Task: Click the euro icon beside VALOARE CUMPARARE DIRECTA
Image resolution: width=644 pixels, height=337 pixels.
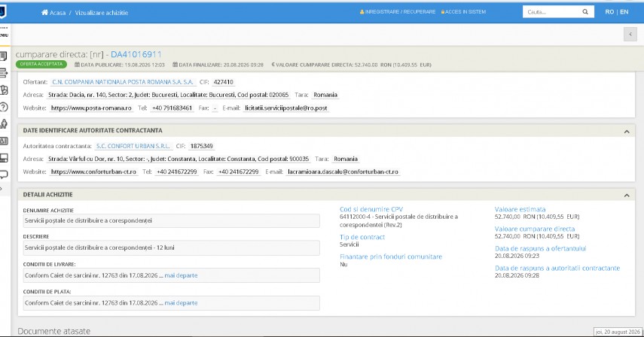Action: pyautogui.click(x=273, y=65)
